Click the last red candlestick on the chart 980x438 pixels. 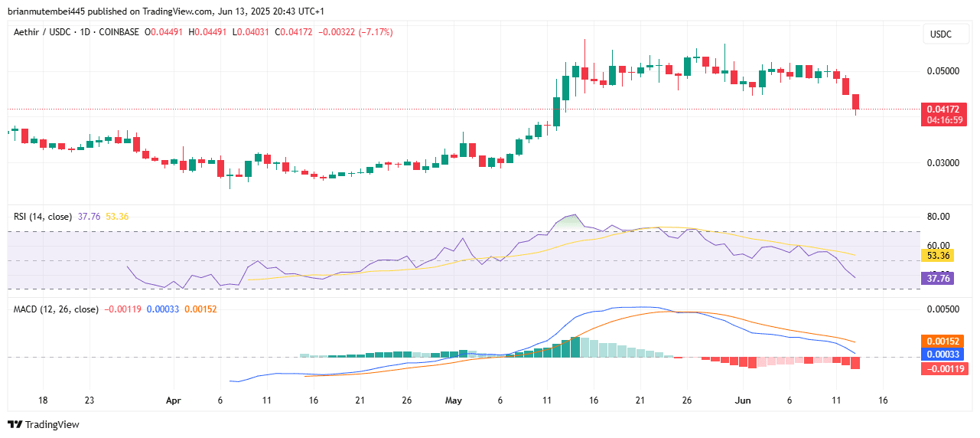[855, 102]
